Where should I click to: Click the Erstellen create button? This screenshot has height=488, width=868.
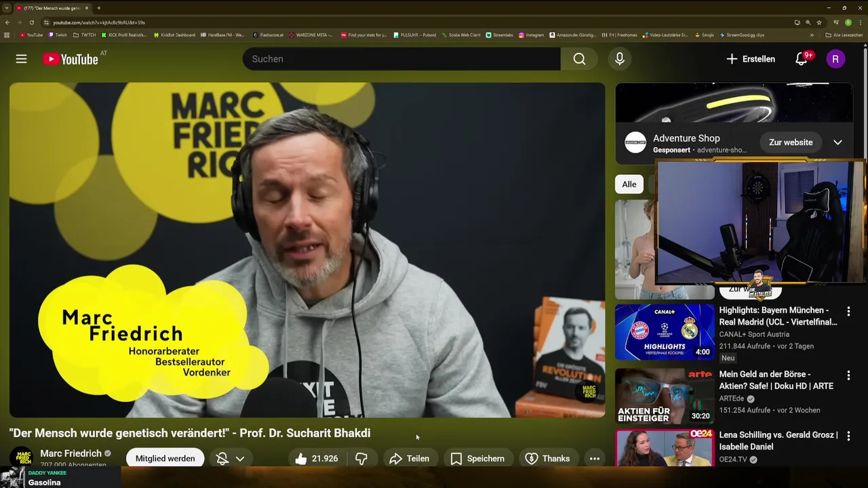pos(751,59)
